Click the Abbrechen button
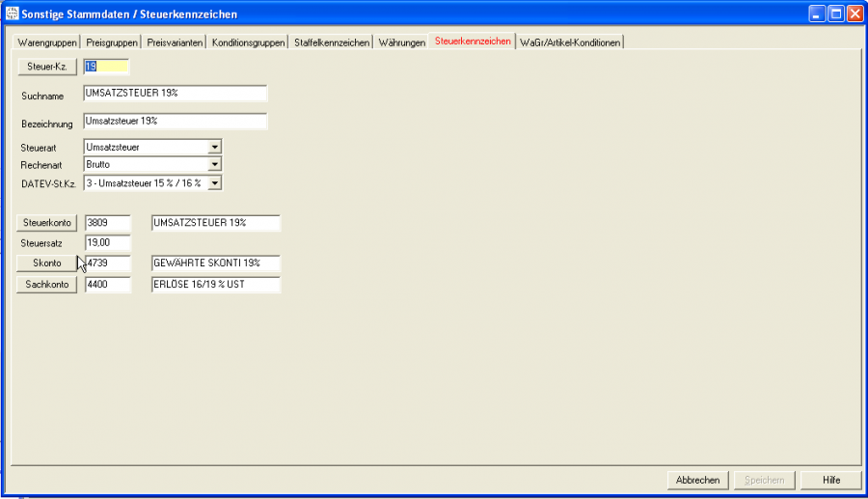 tap(697, 480)
